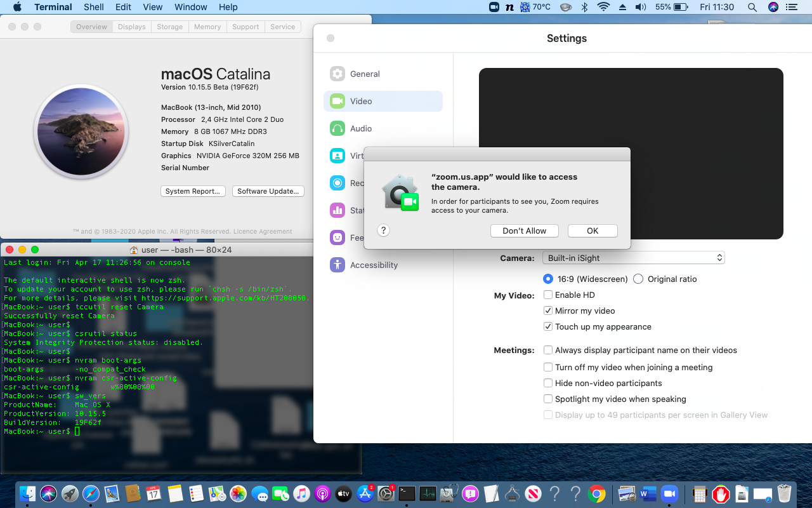The image size is (812, 508).
Task: Open Finder from the Dock
Action: (x=27, y=493)
